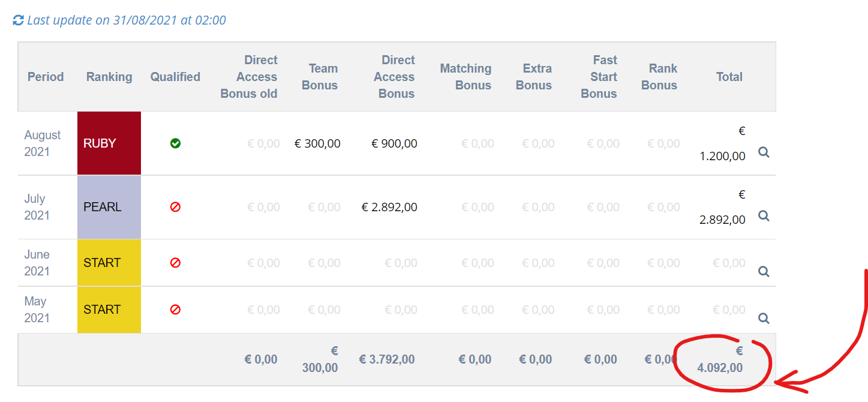Open May 2021 details magnifier icon
The height and width of the screenshot is (402, 868).
click(764, 318)
